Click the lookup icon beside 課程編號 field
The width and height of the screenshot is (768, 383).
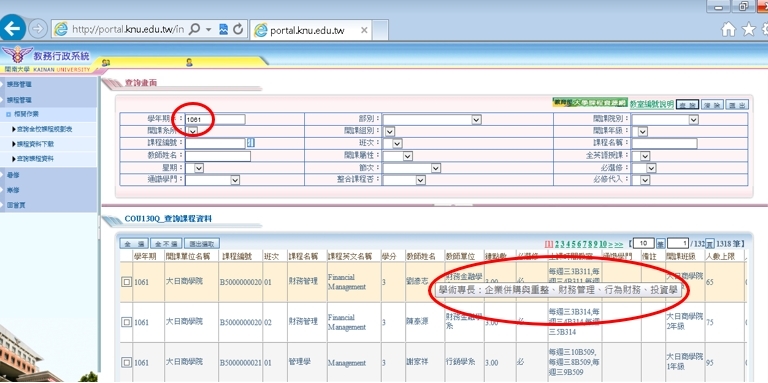(x=251, y=143)
